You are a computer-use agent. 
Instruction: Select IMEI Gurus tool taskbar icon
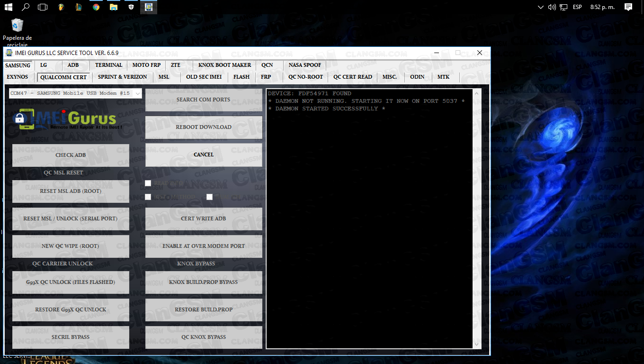tap(149, 7)
